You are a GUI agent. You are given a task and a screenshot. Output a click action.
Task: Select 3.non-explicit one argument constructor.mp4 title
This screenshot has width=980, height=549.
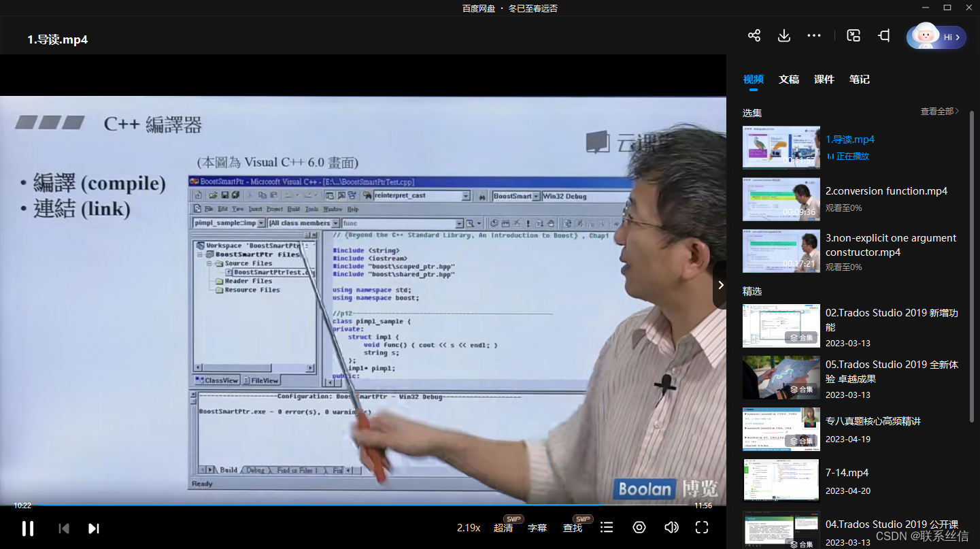pyautogui.click(x=891, y=245)
